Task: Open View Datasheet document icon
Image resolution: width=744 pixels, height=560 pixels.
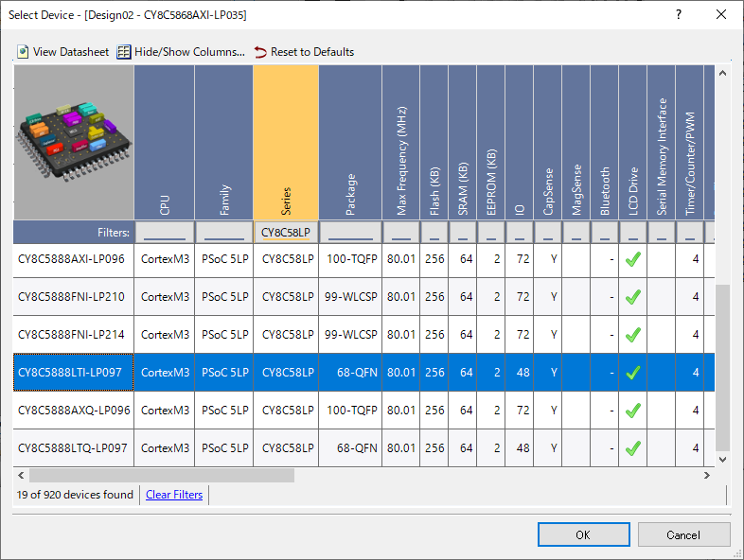Action: click(x=23, y=52)
